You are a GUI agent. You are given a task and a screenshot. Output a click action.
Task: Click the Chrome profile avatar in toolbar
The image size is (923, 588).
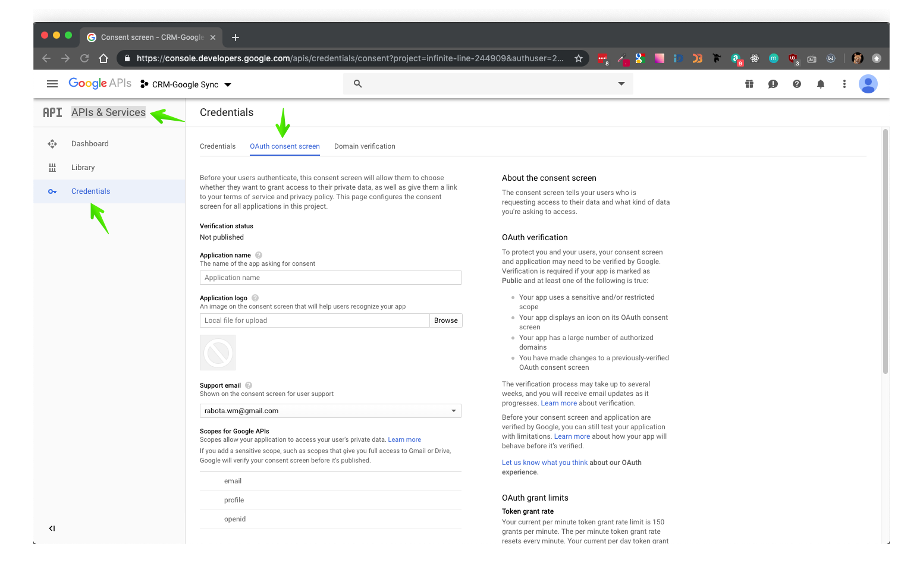pyautogui.click(x=857, y=58)
